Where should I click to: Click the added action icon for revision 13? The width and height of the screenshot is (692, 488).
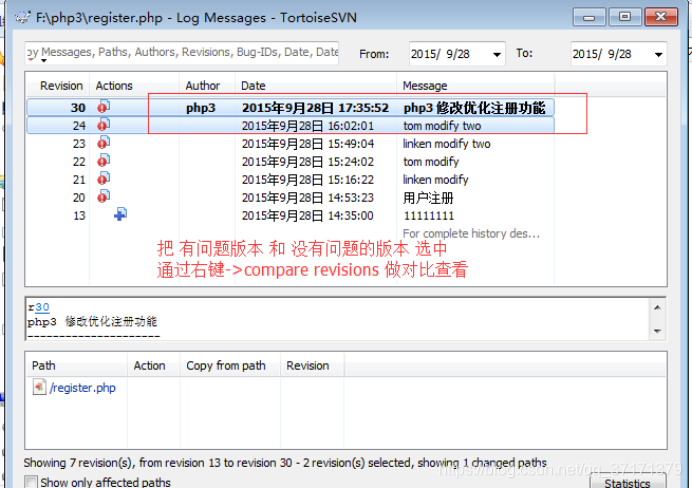(120, 215)
